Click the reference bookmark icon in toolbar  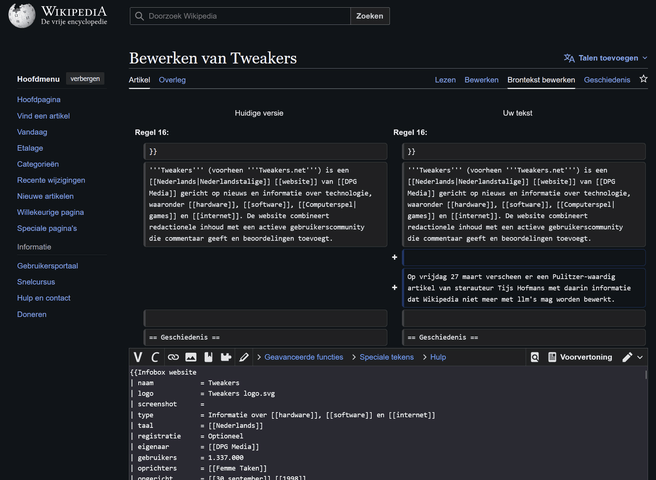(x=208, y=357)
